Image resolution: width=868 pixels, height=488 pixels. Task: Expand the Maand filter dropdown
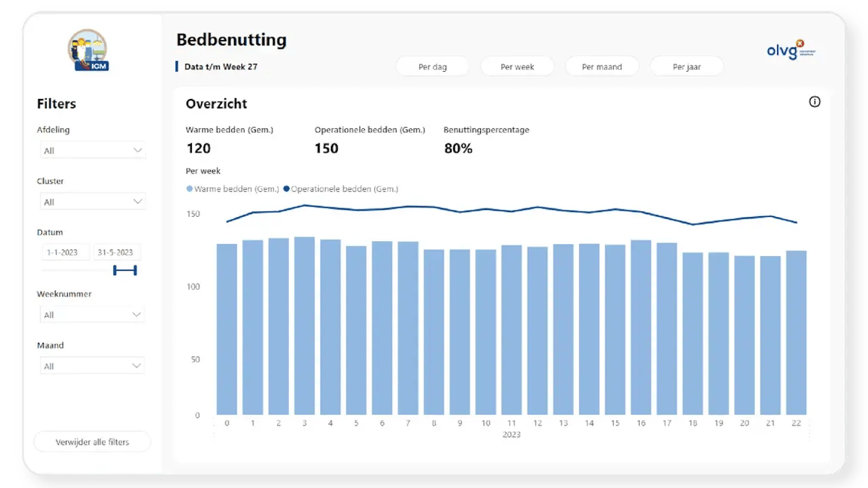pyautogui.click(x=91, y=366)
